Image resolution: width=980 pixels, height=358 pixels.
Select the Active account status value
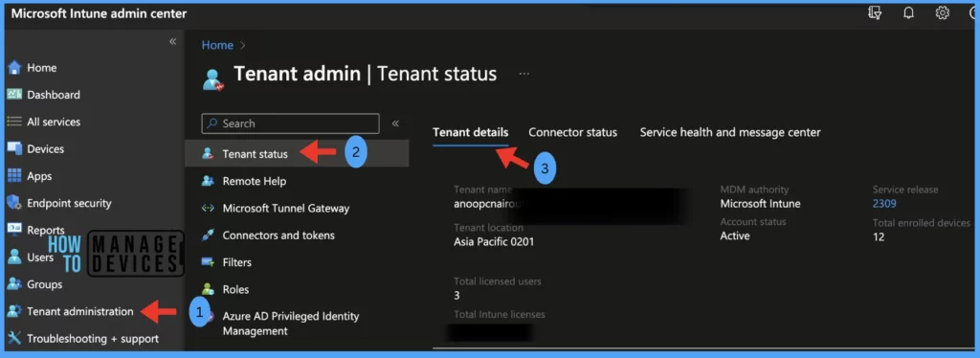tap(735, 236)
